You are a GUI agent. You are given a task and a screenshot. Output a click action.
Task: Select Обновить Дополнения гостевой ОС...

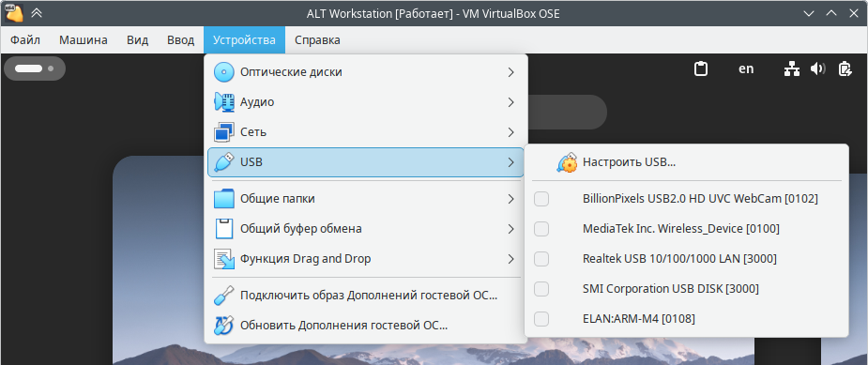(x=365, y=325)
